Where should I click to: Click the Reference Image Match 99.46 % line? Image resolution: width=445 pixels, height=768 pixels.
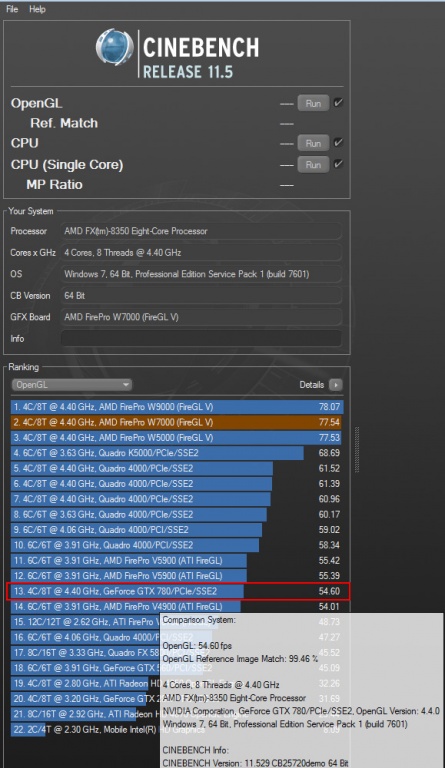pyautogui.click(x=240, y=659)
